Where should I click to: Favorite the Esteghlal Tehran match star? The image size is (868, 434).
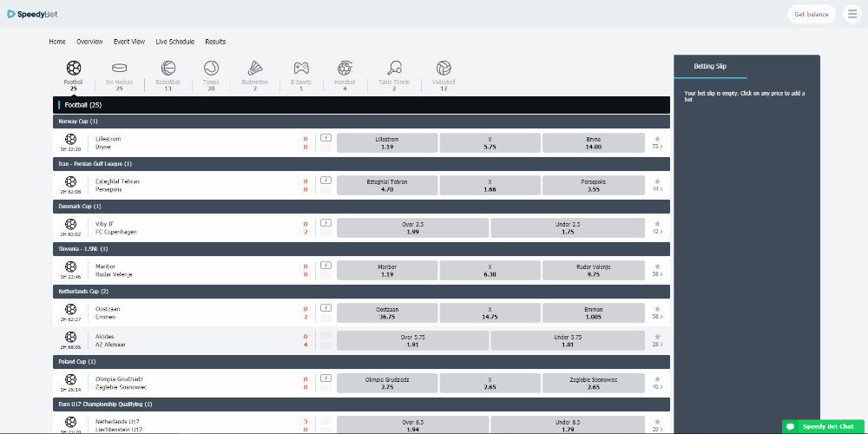(x=657, y=181)
